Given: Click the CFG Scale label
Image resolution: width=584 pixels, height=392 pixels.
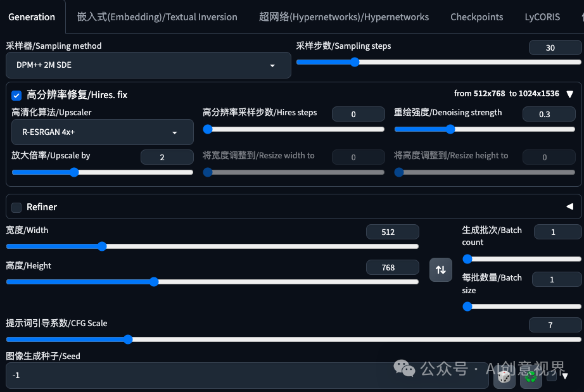Looking at the screenshot, I should (x=56, y=323).
